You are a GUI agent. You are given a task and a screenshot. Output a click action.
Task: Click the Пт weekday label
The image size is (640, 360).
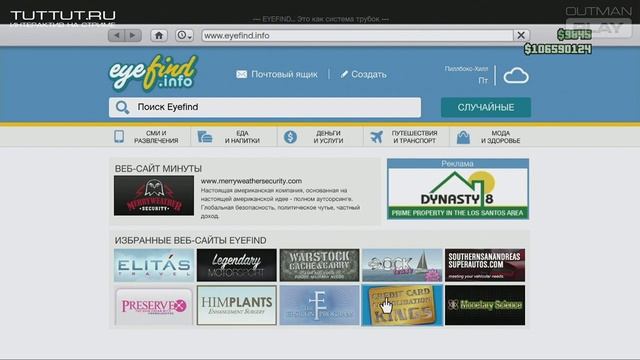tap(483, 80)
